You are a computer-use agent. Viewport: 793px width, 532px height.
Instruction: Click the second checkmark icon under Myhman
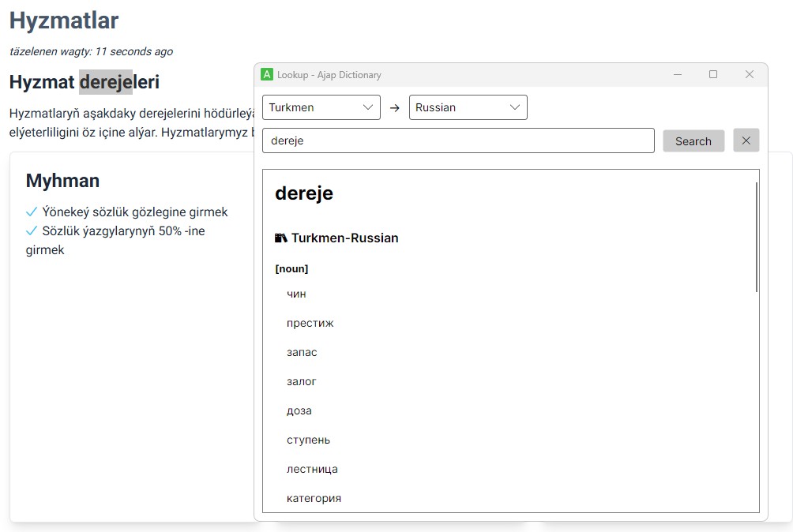32,231
